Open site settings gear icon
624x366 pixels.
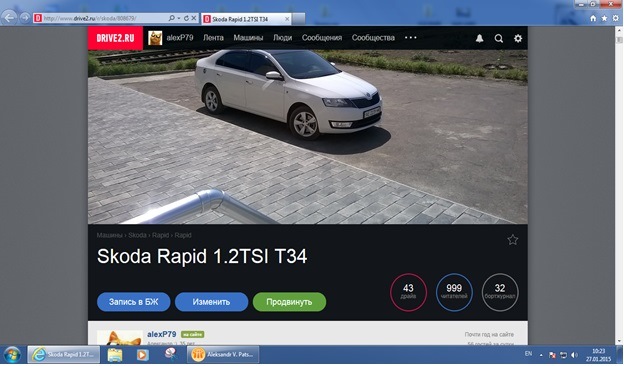pyautogui.click(x=518, y=38)
